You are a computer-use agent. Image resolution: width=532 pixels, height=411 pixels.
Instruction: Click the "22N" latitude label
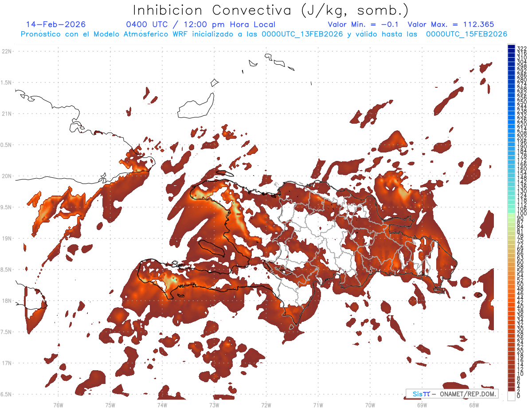(7, 51)
